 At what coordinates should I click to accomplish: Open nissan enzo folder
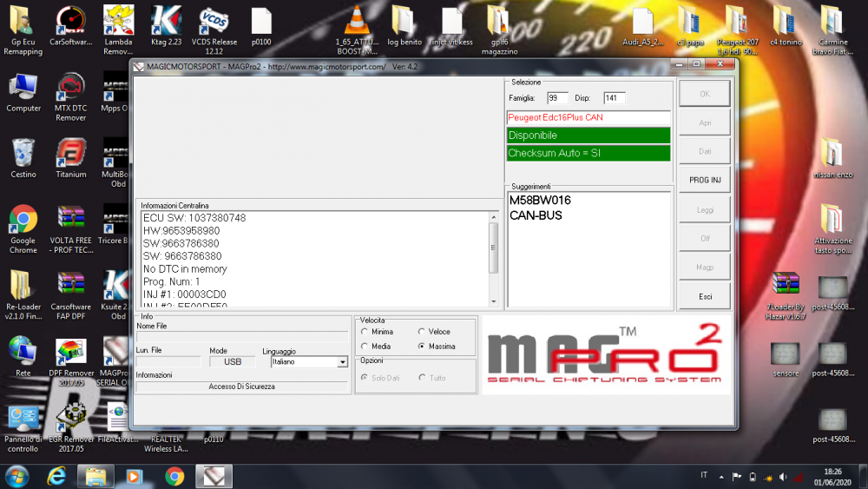[833, 159]
